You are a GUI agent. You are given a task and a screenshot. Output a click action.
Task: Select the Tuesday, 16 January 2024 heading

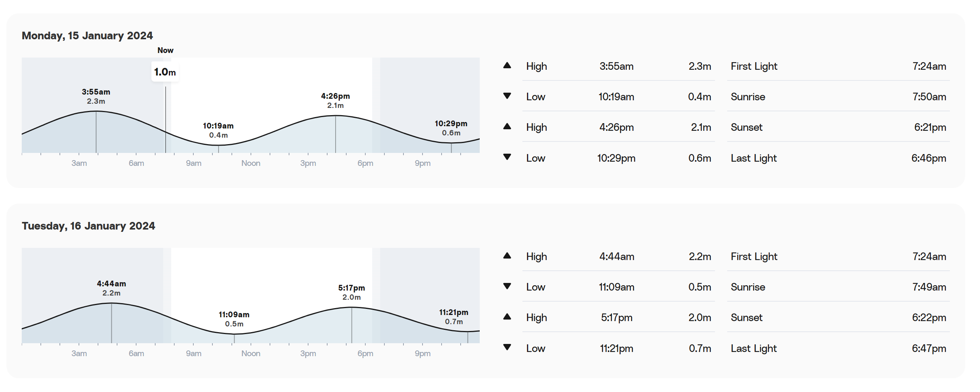point(88,226)
